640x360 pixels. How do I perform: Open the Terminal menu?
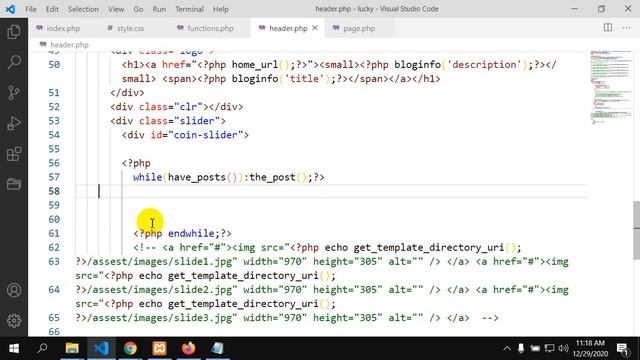(x=189, y=9)
